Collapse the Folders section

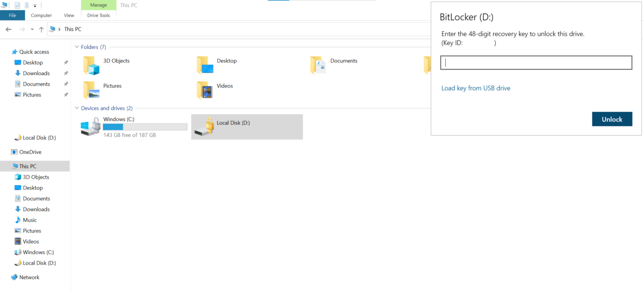pyautogui.click(x=76, y=46)
